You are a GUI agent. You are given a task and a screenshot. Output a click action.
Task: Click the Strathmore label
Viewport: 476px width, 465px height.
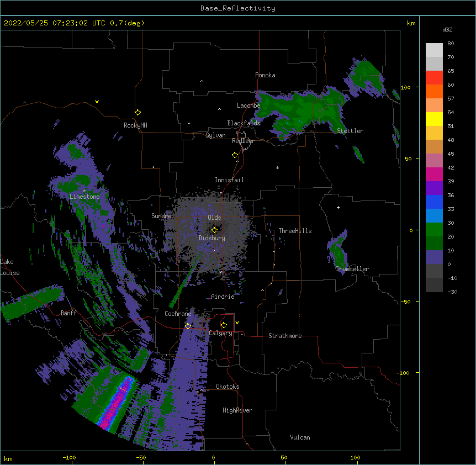(285, 336)
